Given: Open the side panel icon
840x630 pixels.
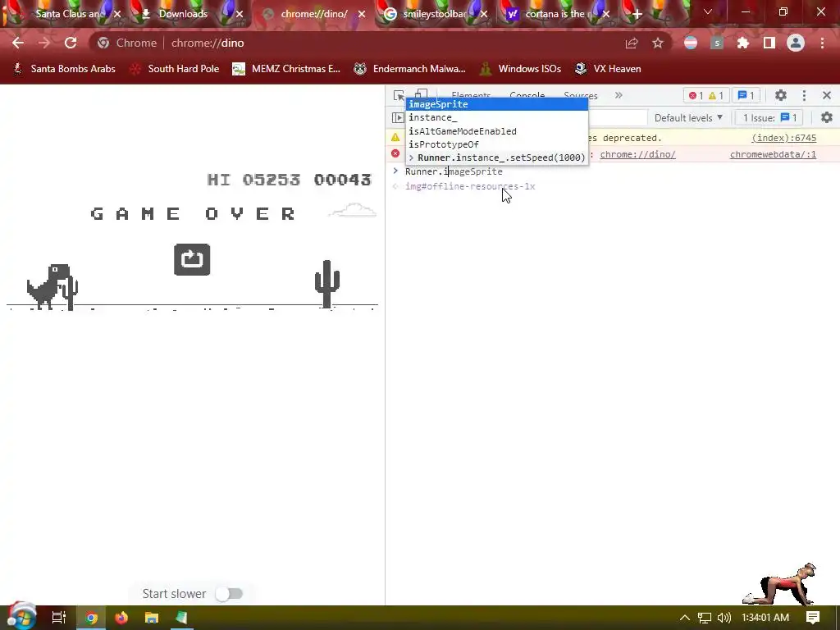Looking at the screenshot, I should click(769, 43).
